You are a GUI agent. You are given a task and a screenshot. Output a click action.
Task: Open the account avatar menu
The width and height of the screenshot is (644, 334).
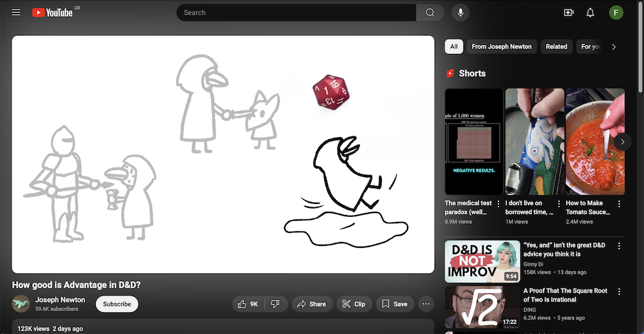616,12
